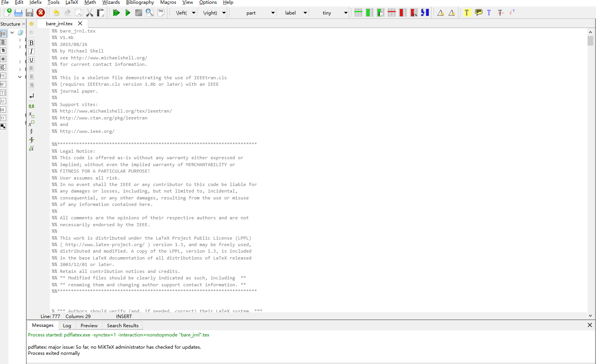The width and height of the screenshot is (596, 364).
Task: Go to previous document with the yellow back arrow
Action: pos(31,24)
